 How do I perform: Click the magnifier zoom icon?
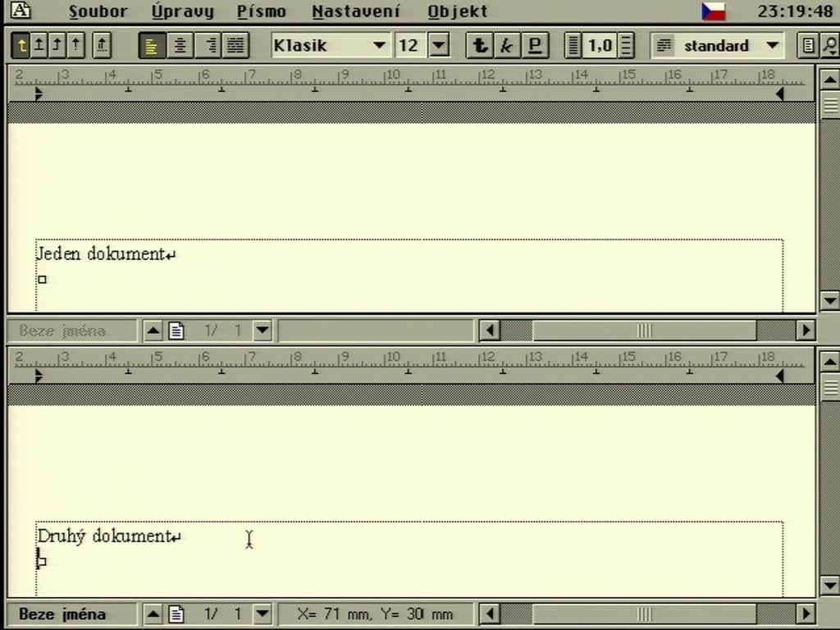(x=830, y=46)
